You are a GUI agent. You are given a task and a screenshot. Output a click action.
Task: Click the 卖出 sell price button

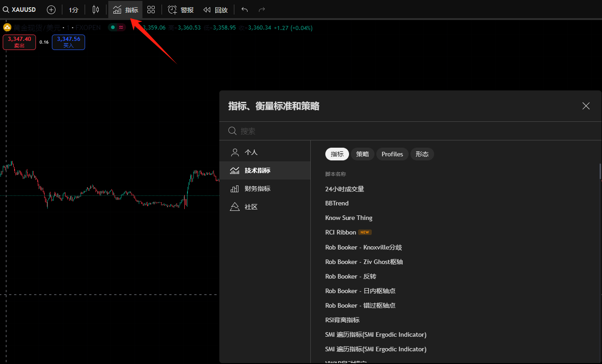[19, 42]
